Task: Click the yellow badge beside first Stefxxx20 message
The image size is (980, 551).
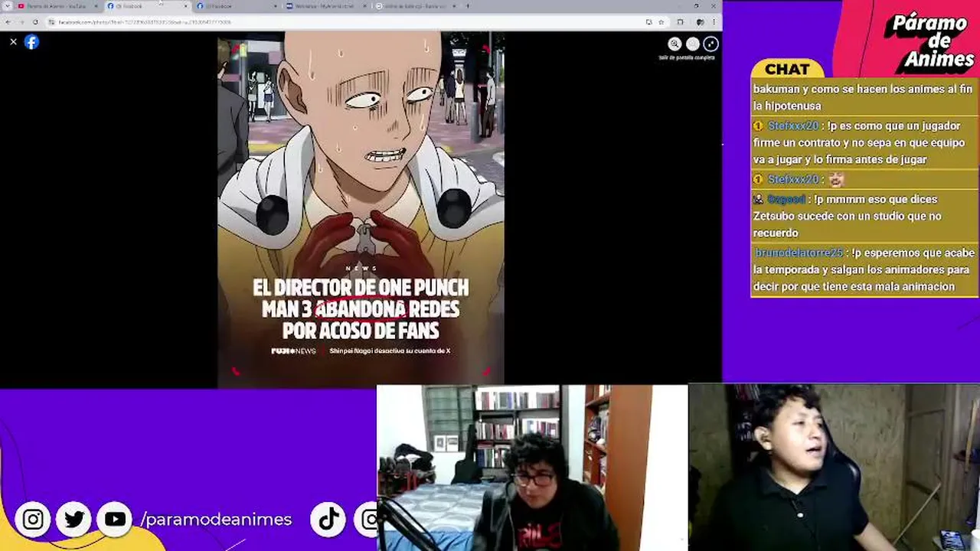Action: 758,126
